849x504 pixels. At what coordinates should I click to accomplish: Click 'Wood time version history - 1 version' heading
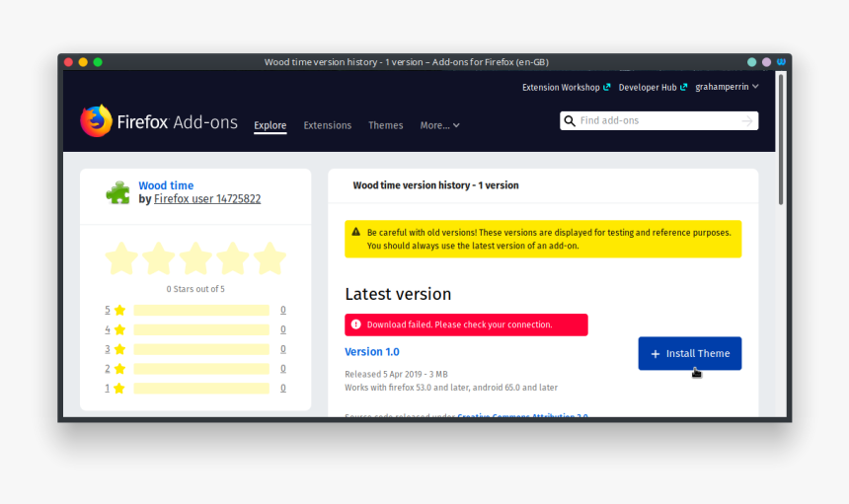point(436,185)
